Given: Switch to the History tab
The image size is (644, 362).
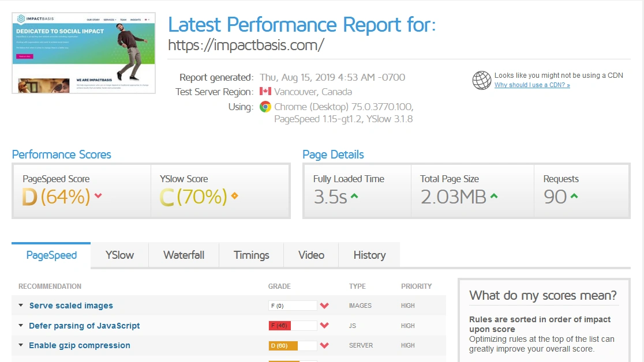Looking at the screenshot, I should click(369, 255).
